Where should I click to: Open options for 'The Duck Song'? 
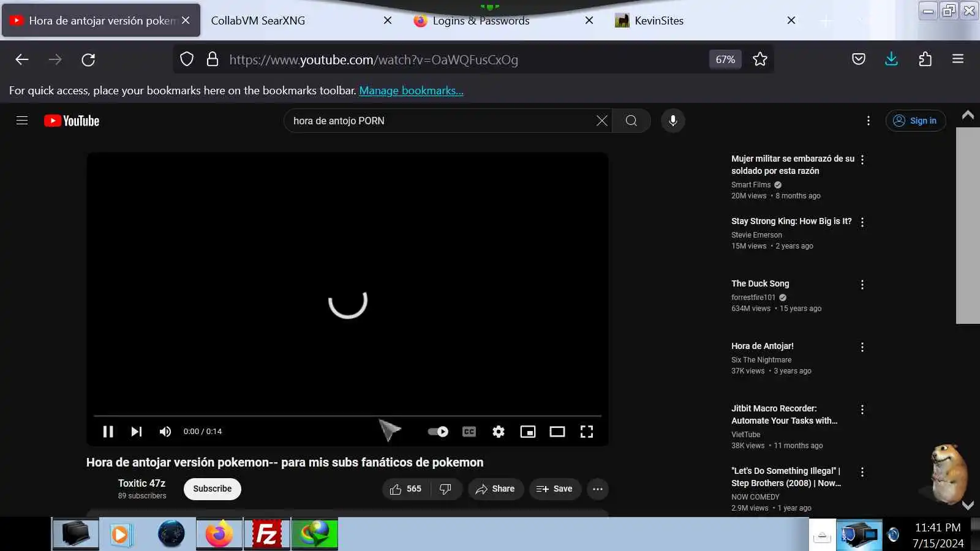(862, 285)
